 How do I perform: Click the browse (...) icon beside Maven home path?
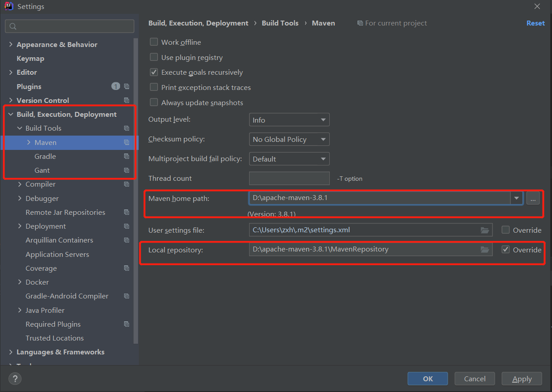[533, 198]
